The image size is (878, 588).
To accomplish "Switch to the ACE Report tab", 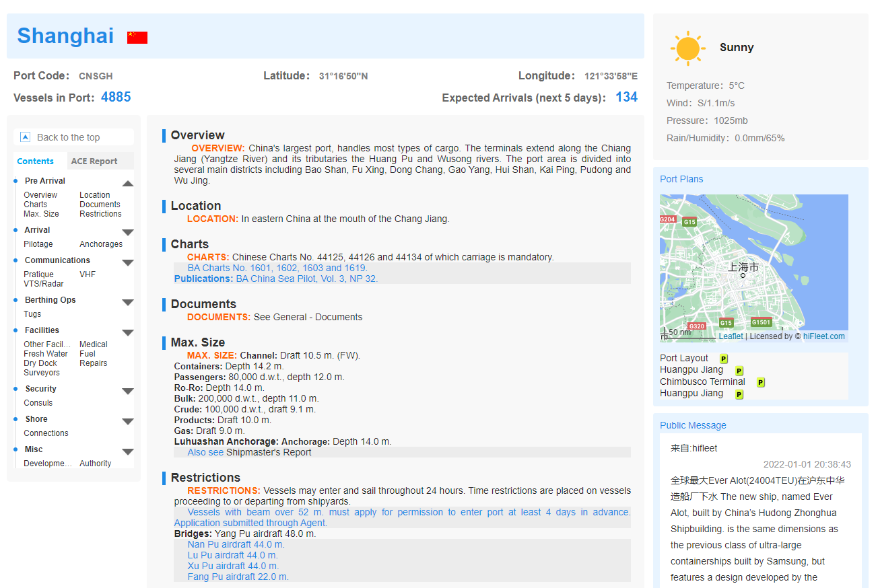I will pos(94,161).
